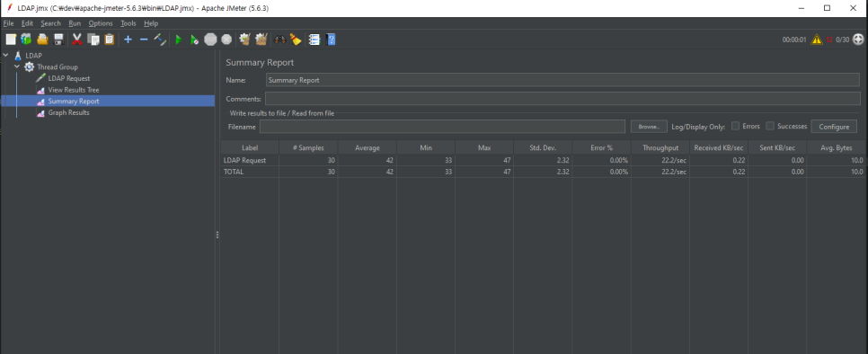Click the Open file folder icon
This screenshot has width=868, height=354.
click(x=42, y=40)
